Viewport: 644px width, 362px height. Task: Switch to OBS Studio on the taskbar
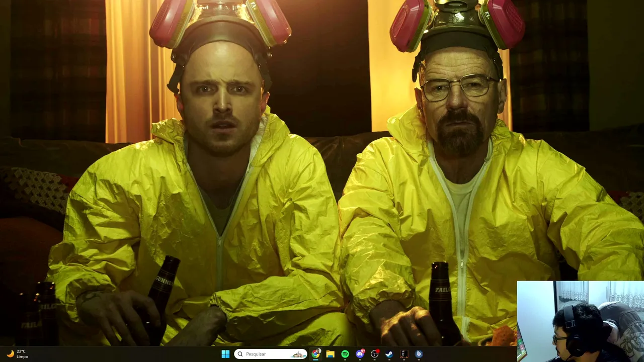coord(374,354)
